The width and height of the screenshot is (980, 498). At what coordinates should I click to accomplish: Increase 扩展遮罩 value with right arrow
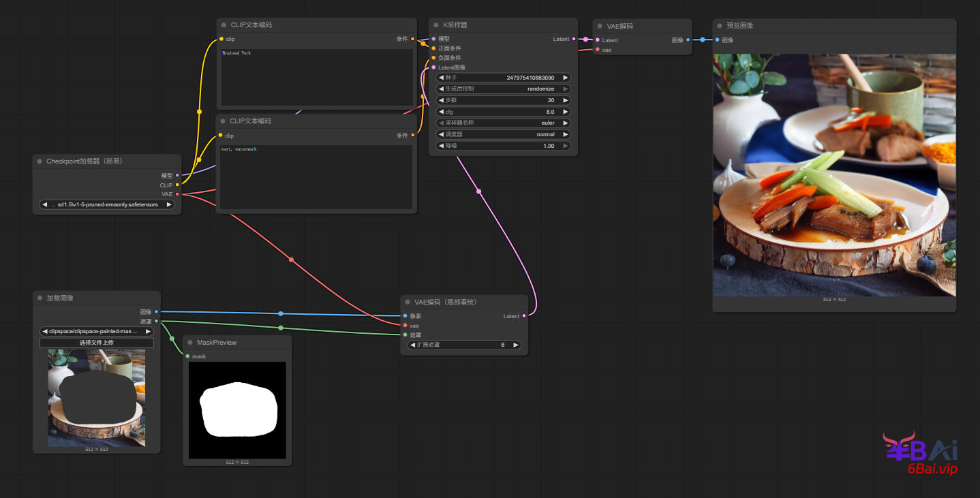click(x=516, y=345)
